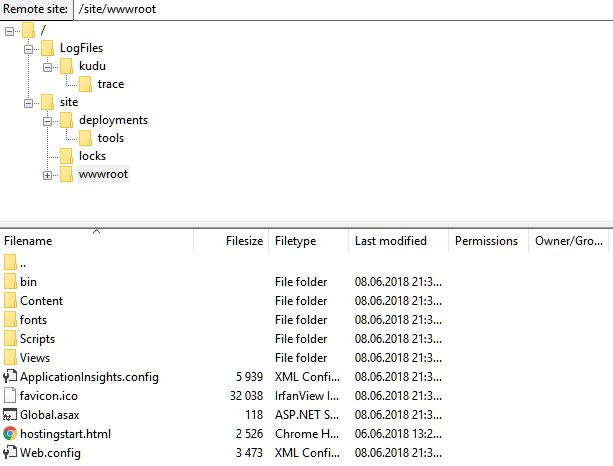The image size is (613, 466).
Task: Click the fonts folder icon
Action: (x=10, y=319)
